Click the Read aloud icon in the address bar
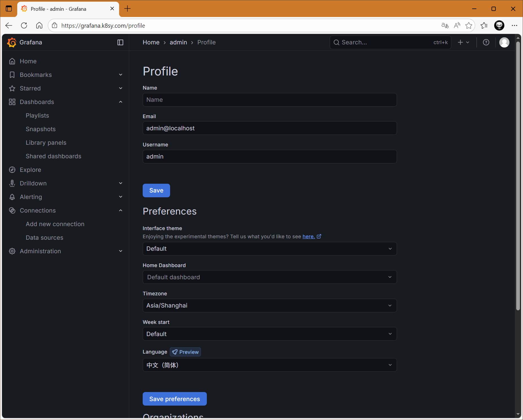Screen dimensions: 523x420 (457, 25)
